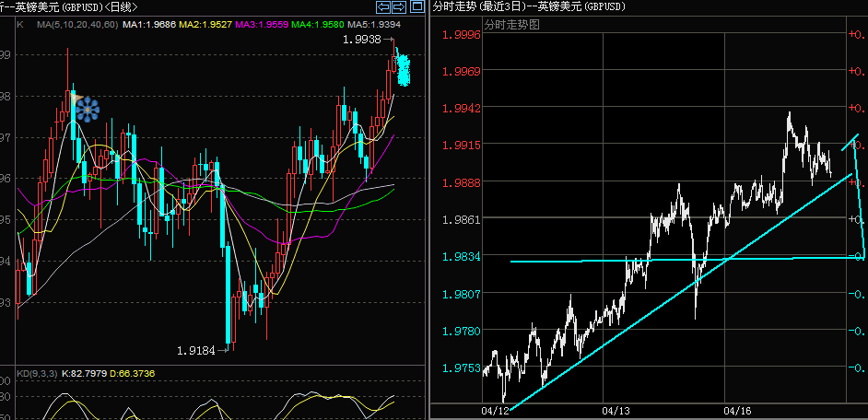
Task: Select the MA3:1.9559 value
Action: 262,25
